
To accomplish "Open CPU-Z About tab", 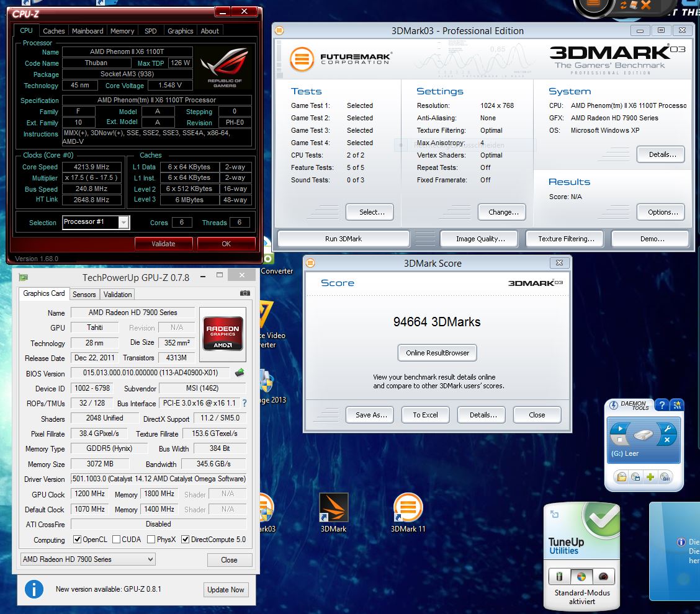I will tap(210, 31).
